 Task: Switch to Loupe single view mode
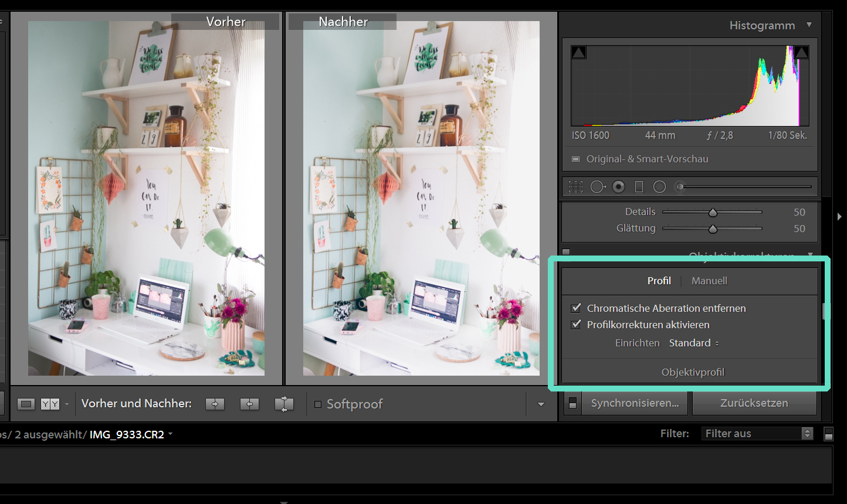pos(26,404)
